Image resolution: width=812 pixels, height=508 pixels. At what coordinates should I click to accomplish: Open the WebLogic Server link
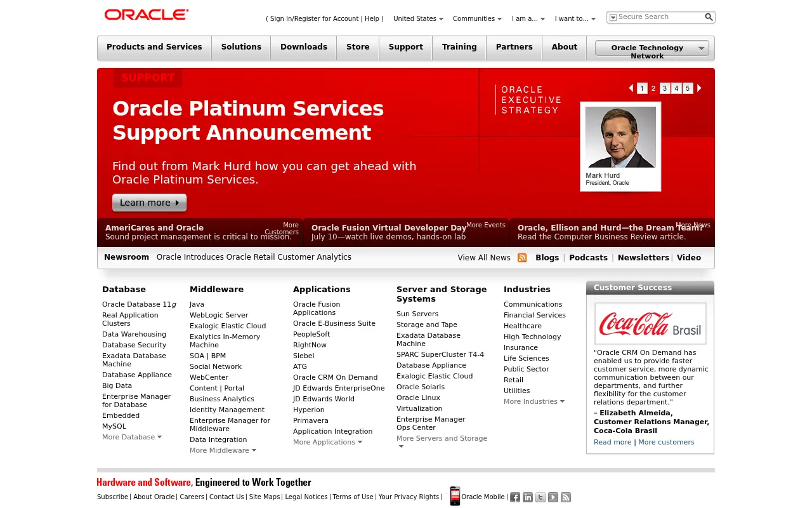pos(219,315)
